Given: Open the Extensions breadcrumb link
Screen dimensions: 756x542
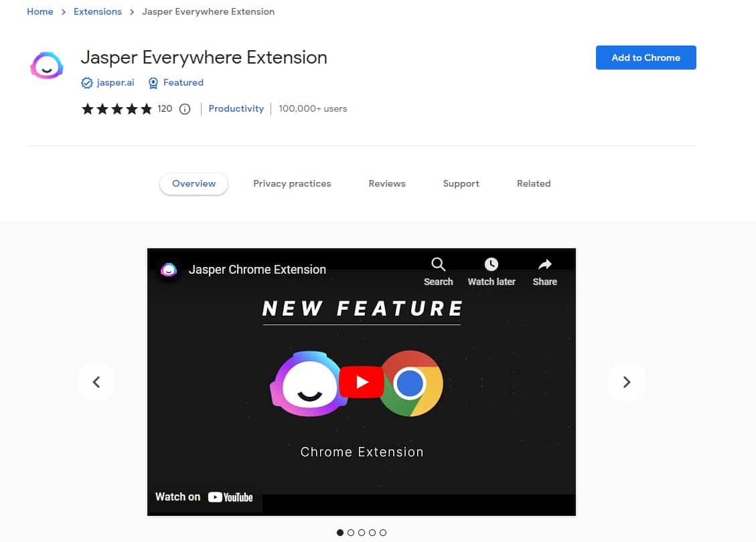Looking at the screenshot, I should click(97, 11).
